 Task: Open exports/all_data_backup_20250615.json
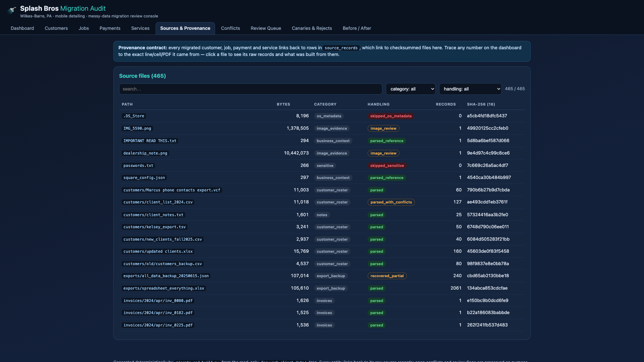[166, 276]
